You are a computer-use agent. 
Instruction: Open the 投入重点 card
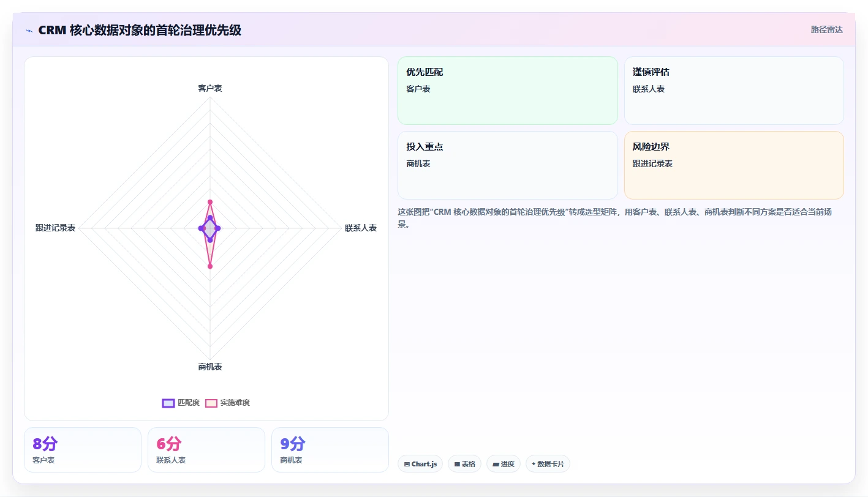[508, 165]
